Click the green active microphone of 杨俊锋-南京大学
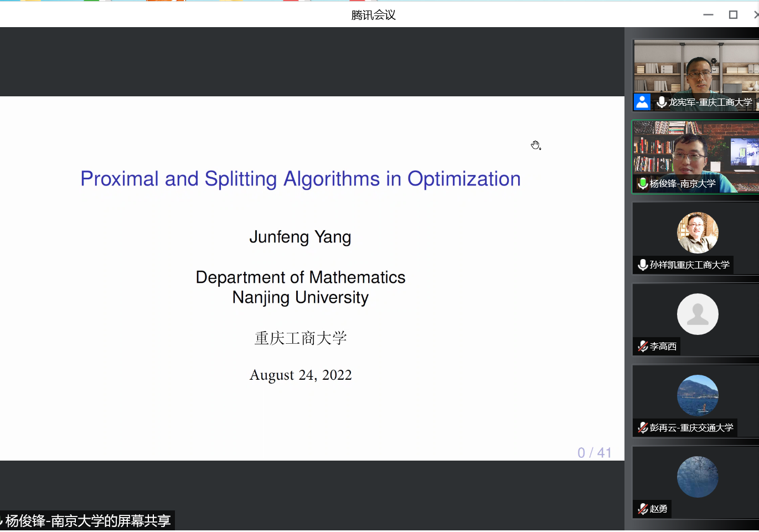Viewport: 759px width, 532px height. 643,183
